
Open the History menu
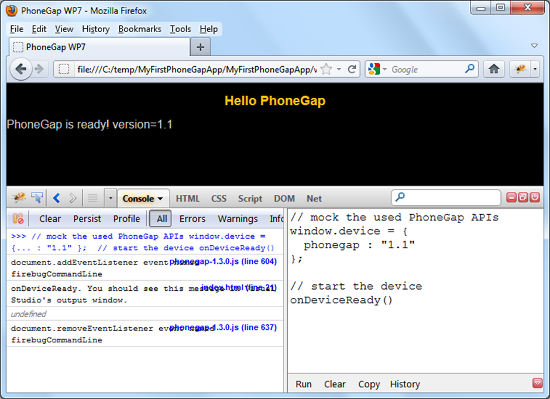click(96, 29)
